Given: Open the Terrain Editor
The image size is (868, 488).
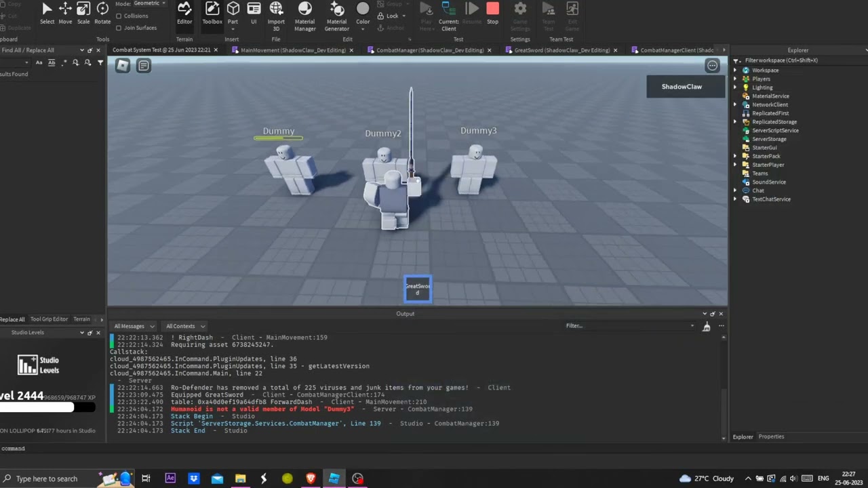Looking at the screenshot, I should [x=184, y=13].
